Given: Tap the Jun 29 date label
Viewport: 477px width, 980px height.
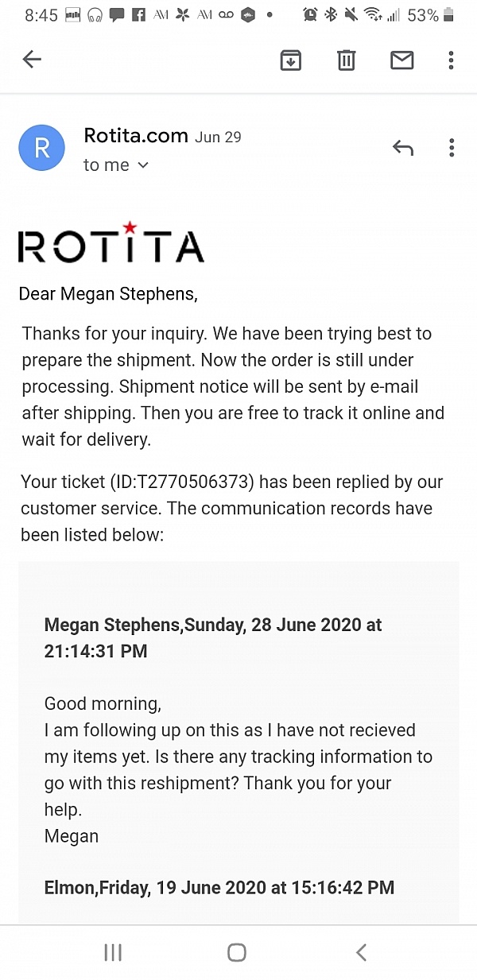Looking at the screenshot, I should pos(217,137).
